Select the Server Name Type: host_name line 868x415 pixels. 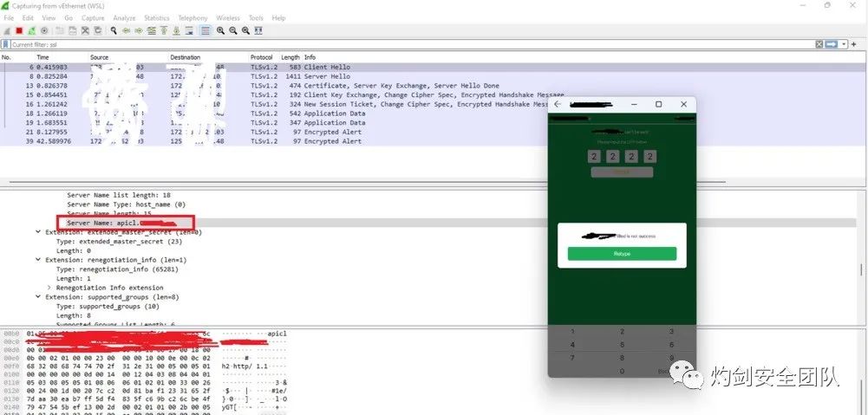(x=127, y=204)
